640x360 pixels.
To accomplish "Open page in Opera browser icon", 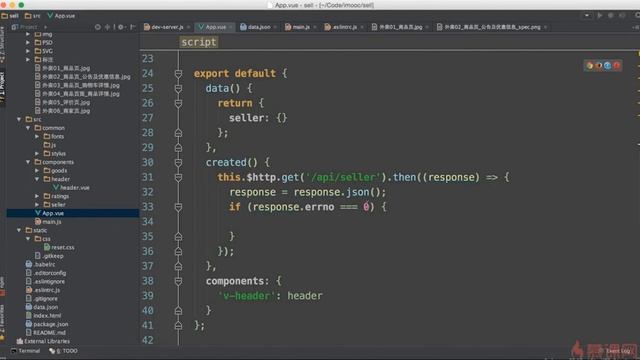I will tap(616, 65).
